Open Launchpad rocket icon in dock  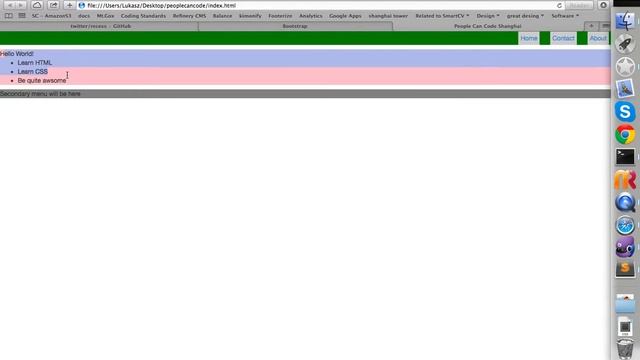tap(625, 44)
